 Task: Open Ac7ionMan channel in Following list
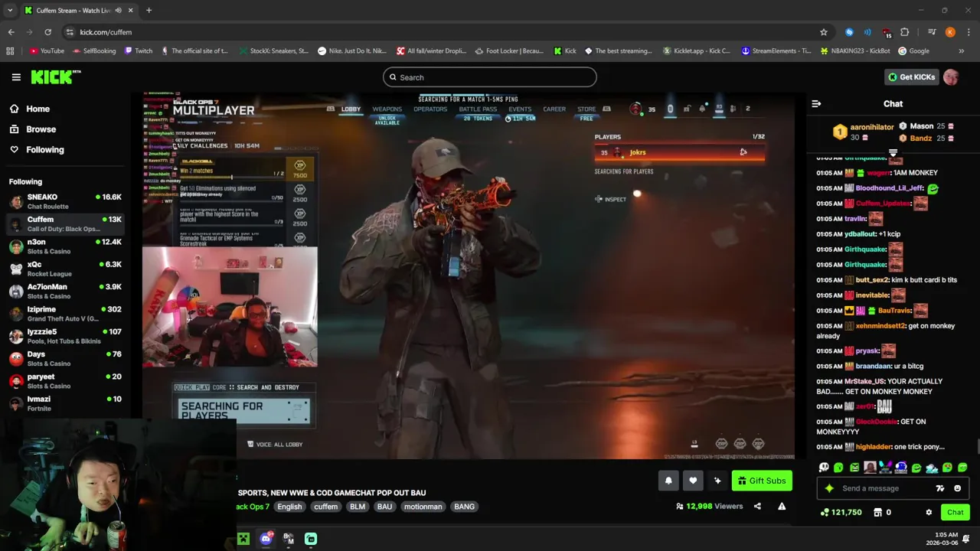point(65,292)
